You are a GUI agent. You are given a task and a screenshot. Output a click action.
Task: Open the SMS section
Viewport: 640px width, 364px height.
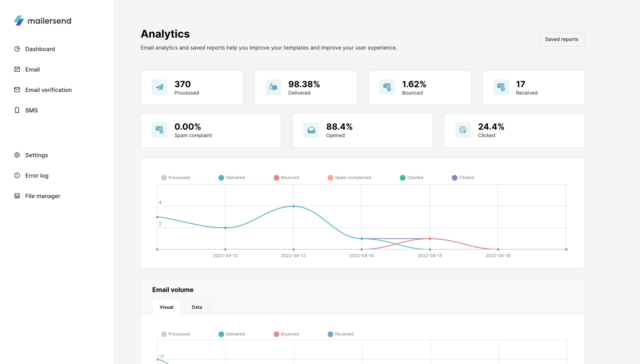26,110
